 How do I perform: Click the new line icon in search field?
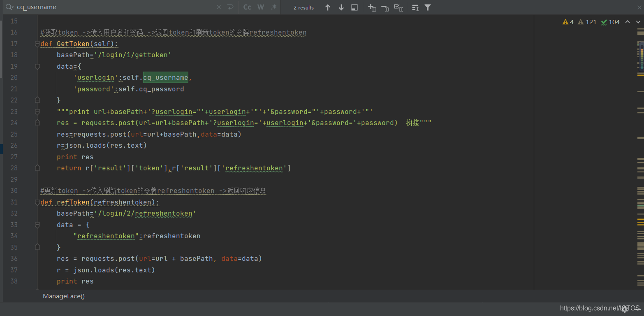coord(230,7)
